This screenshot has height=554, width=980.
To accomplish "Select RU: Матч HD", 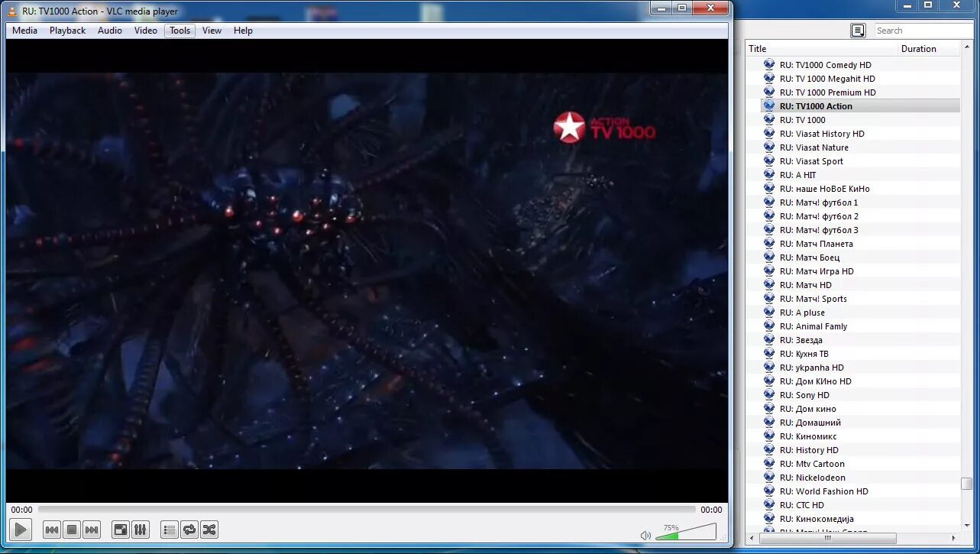I will pyautogui.click(x=805, y=285).
